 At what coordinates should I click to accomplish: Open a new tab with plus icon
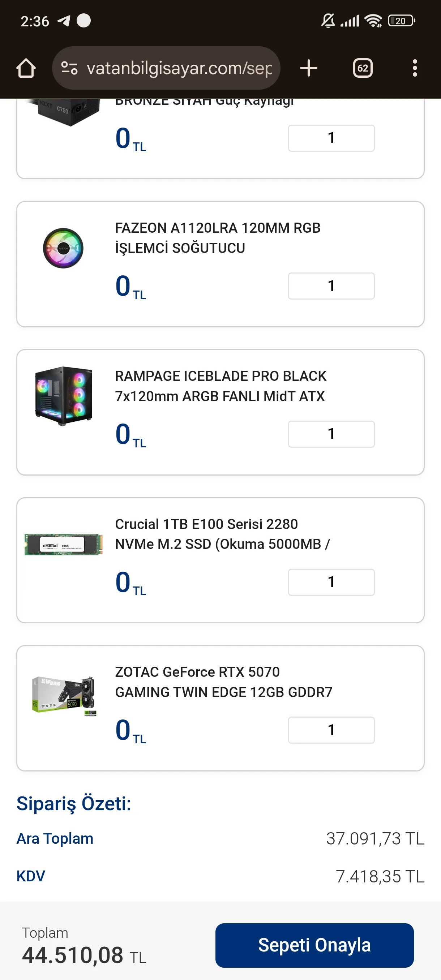click(308, 69)
